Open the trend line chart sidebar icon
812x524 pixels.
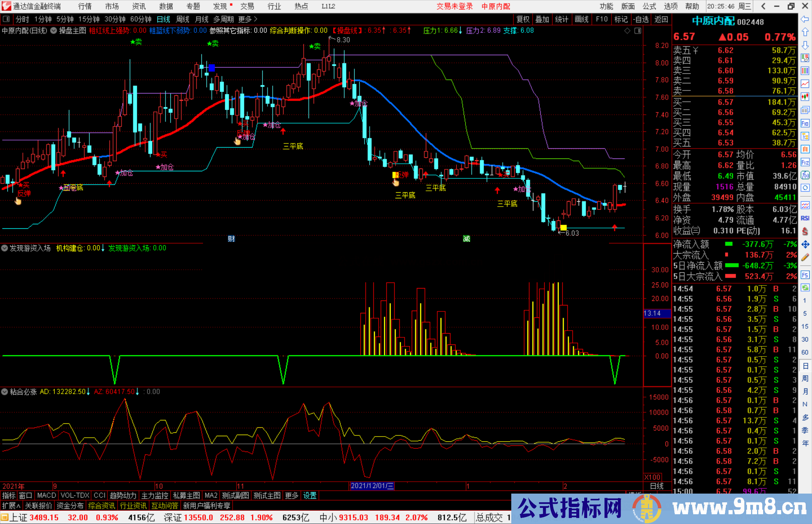point(805,84)
